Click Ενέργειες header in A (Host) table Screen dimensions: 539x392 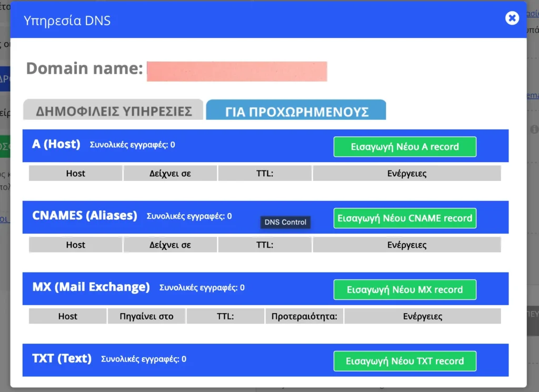[x=406, y=173]
